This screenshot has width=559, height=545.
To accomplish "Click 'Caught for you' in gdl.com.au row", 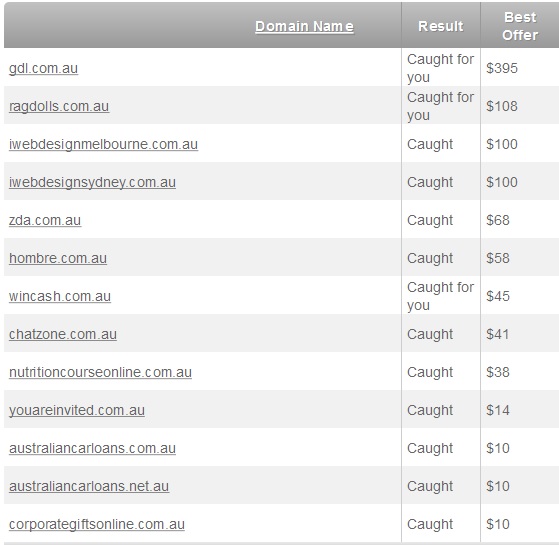I will coord(441,68).
